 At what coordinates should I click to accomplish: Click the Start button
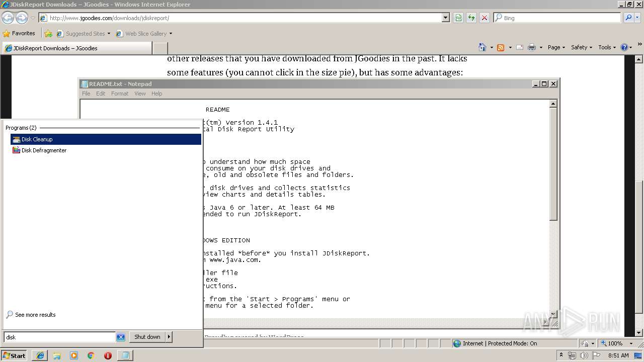(x=14, y=355)
